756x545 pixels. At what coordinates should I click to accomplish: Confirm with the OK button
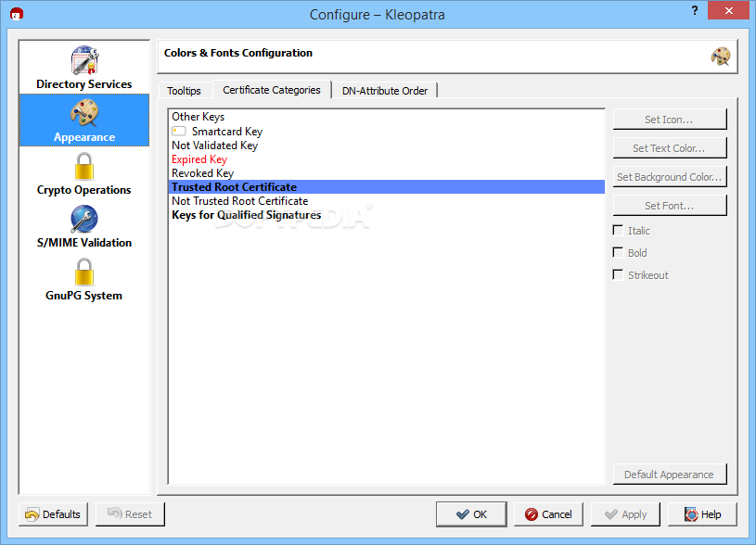pos(471,514)
